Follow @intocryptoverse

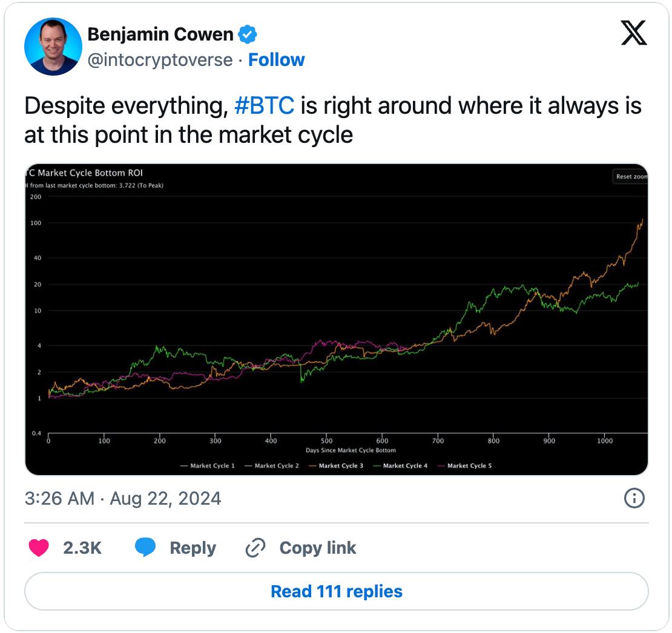pos(277,60)
